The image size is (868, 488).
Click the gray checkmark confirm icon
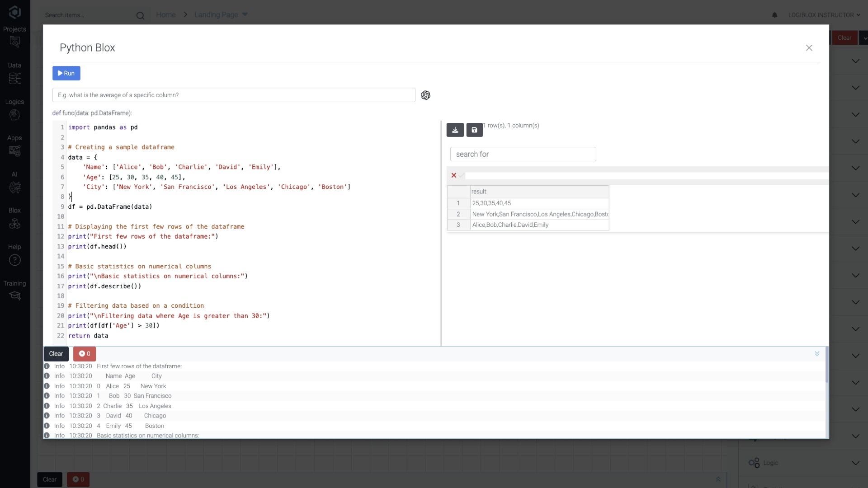coord(462,175)
